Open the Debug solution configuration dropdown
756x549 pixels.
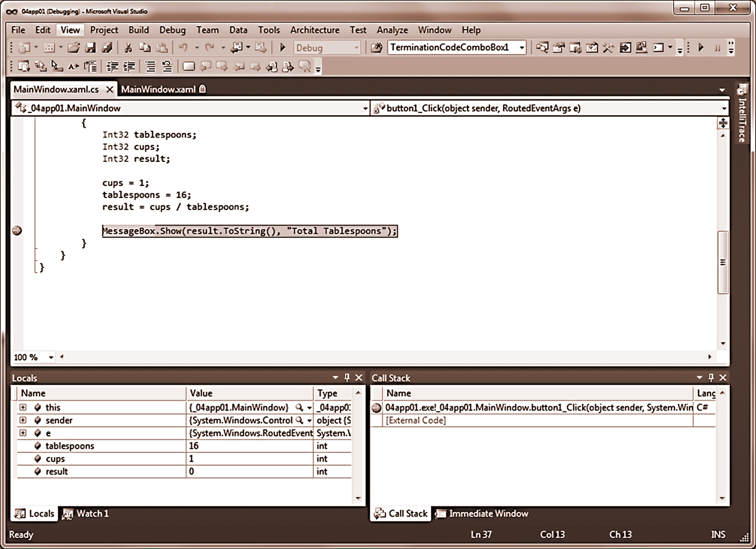356,48
